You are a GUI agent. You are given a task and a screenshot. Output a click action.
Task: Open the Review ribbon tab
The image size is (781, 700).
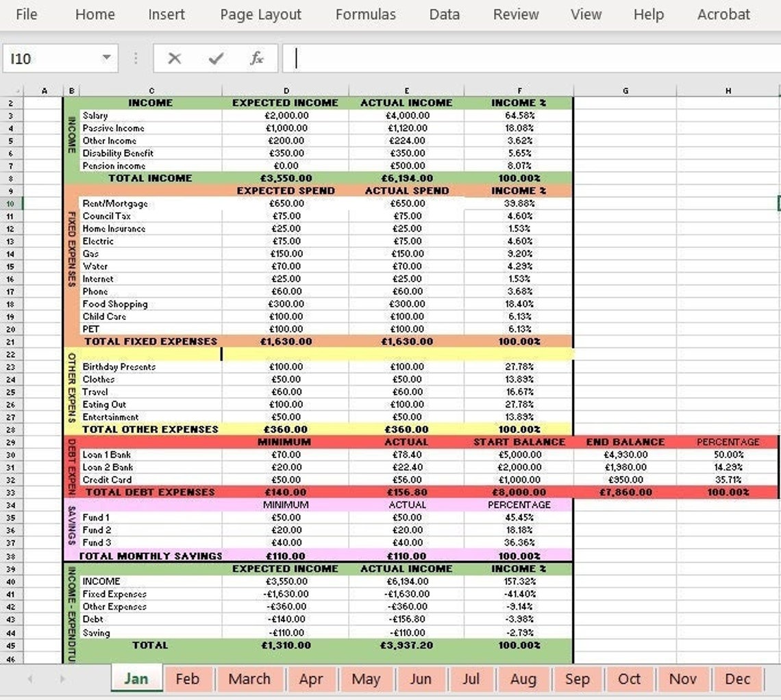(515, 14)
